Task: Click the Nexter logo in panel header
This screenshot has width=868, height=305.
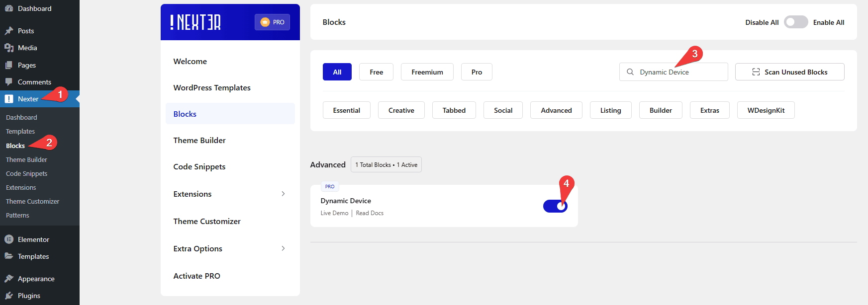Action: click(195, 22)
